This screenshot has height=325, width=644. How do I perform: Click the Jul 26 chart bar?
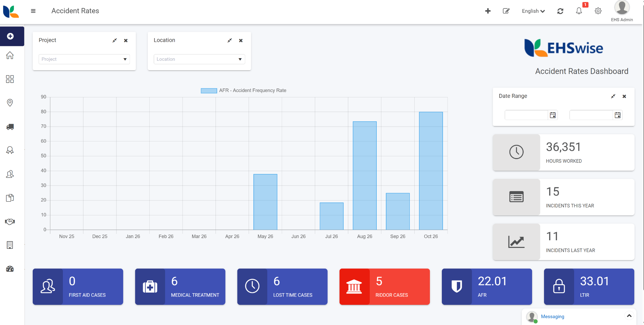point(331,216)
